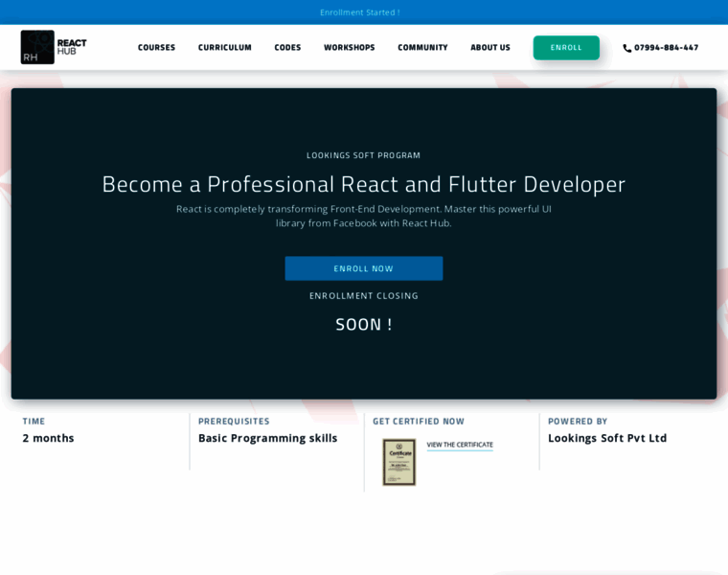728x575 pixels.
Task: Click the green Enroll button
Action: pos(566,47)
